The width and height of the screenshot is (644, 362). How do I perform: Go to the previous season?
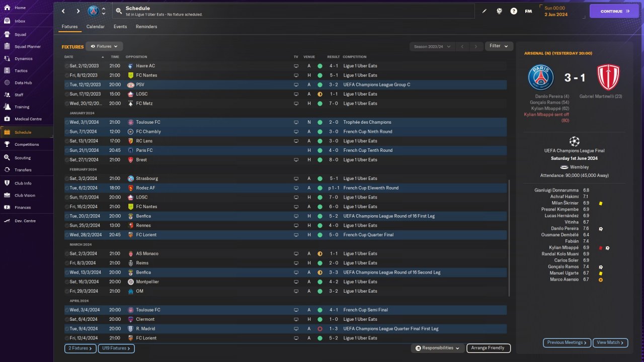coord(462,46)
